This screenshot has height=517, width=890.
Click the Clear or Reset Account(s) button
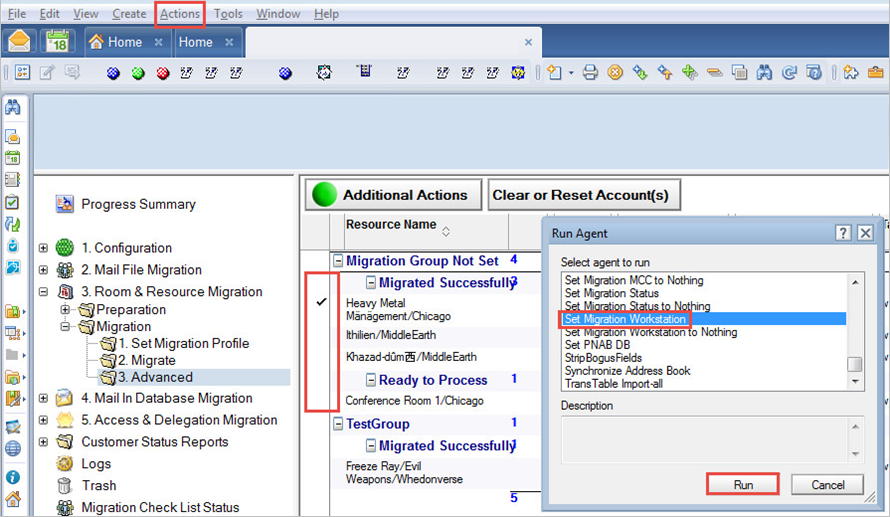[580, 195]
